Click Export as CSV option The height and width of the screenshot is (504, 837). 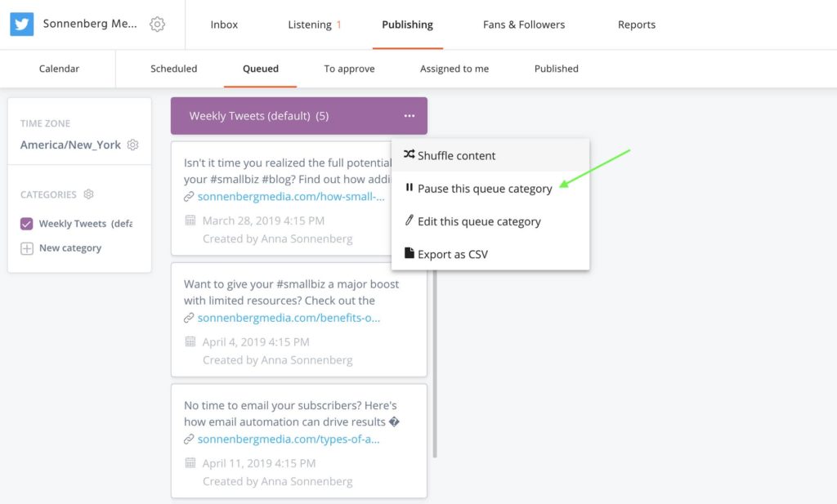pos(452,254)
